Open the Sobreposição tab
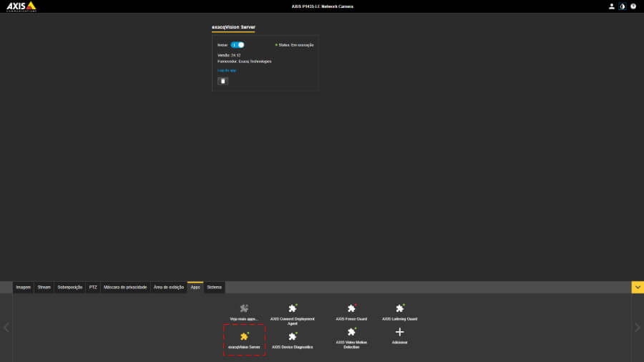Viewport: 644px width, 362px height. (70, 288)
